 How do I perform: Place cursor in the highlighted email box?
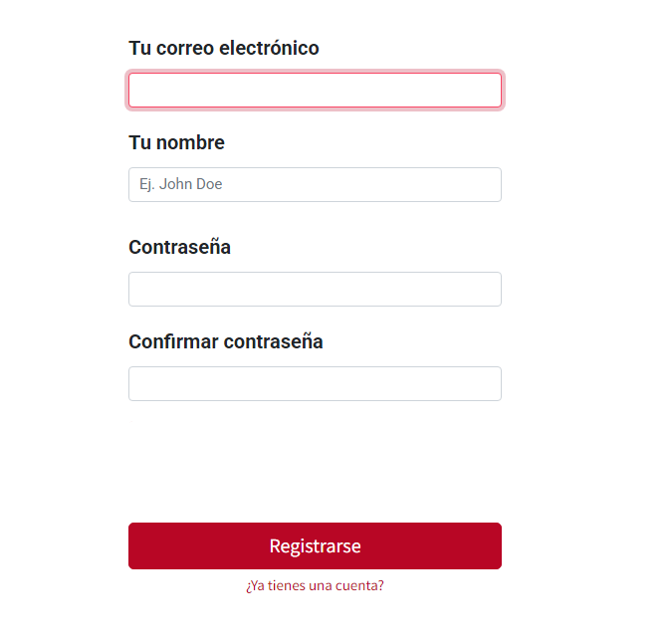point(315,90)
